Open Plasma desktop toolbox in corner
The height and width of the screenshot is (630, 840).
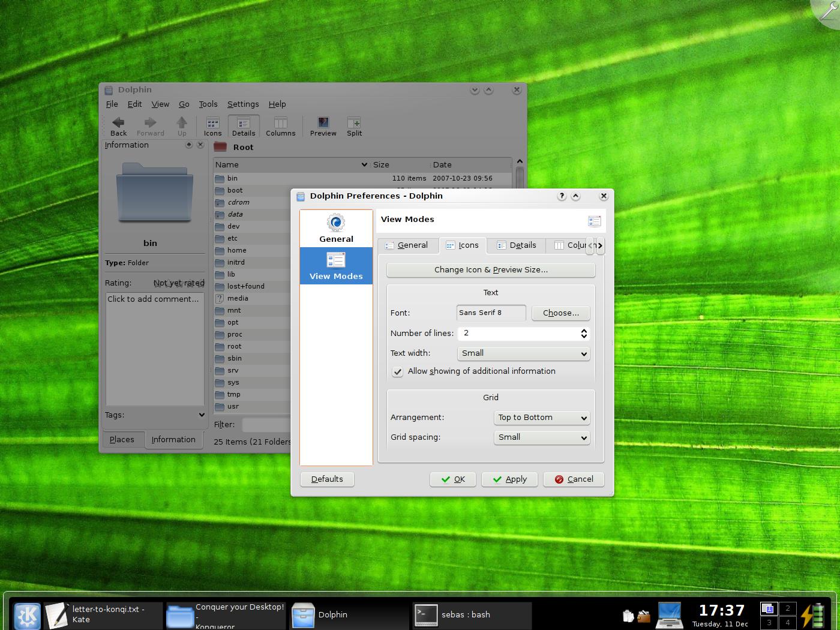pyautogui.click(x=828, y=11)
